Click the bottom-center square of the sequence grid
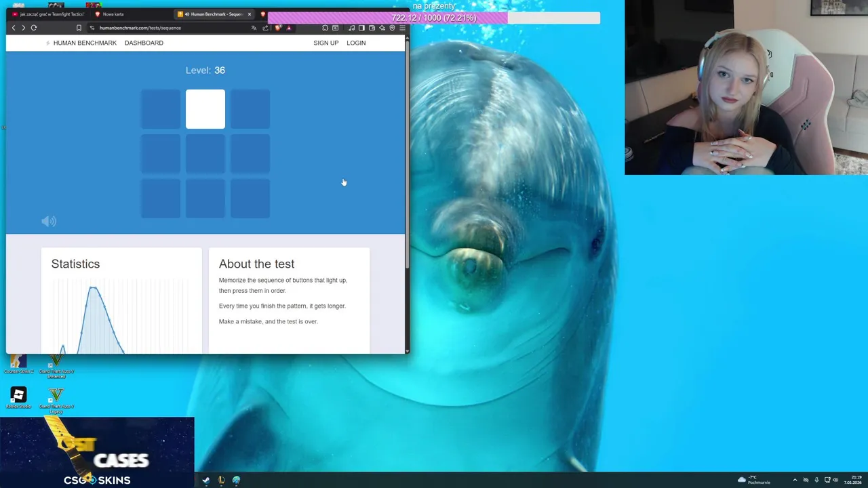Image resolution: width=868 pixels, height=488 pixels. point(205,199)
